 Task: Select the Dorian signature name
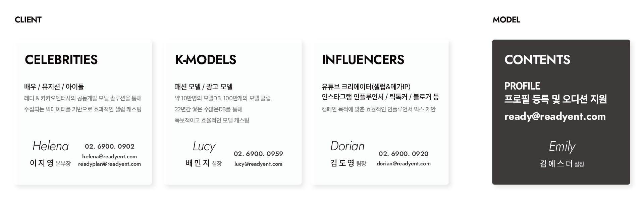(x=347, y=146)
